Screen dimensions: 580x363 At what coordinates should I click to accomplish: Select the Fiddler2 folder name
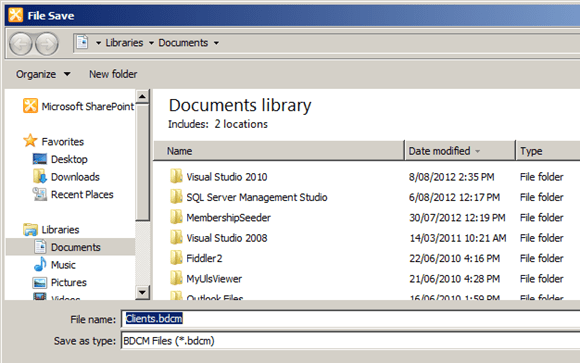[204, 258]
